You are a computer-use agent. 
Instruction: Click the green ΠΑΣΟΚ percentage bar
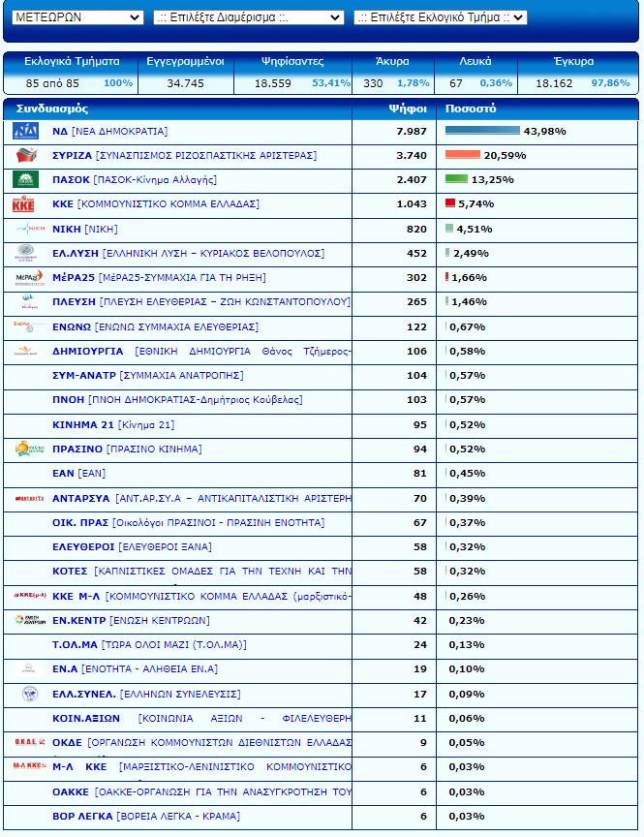[456, 179]
